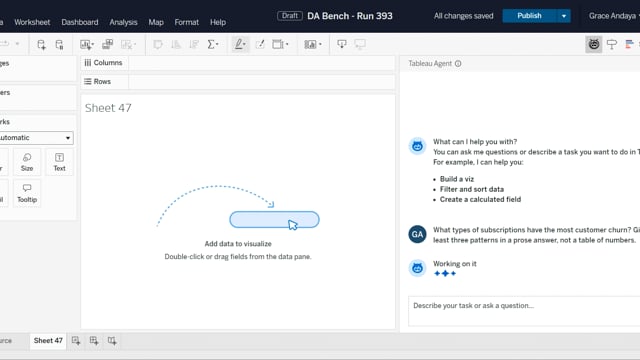Click the New Data Source toolbar icon
This screenshot has width=640, height=360.
point(41,44)
